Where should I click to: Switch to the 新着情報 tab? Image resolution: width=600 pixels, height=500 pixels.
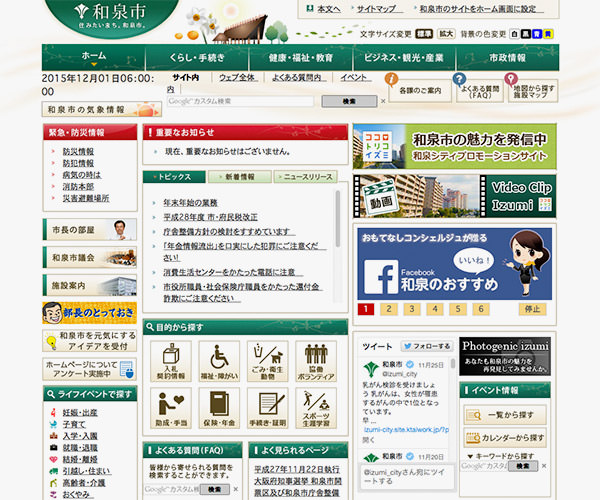click(x=238, y=176)
